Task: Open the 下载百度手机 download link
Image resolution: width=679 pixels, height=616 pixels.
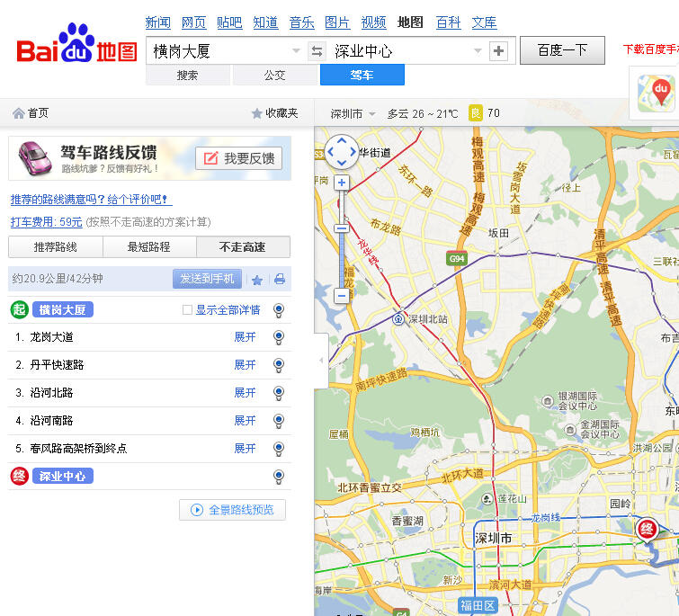Action: 651,49
